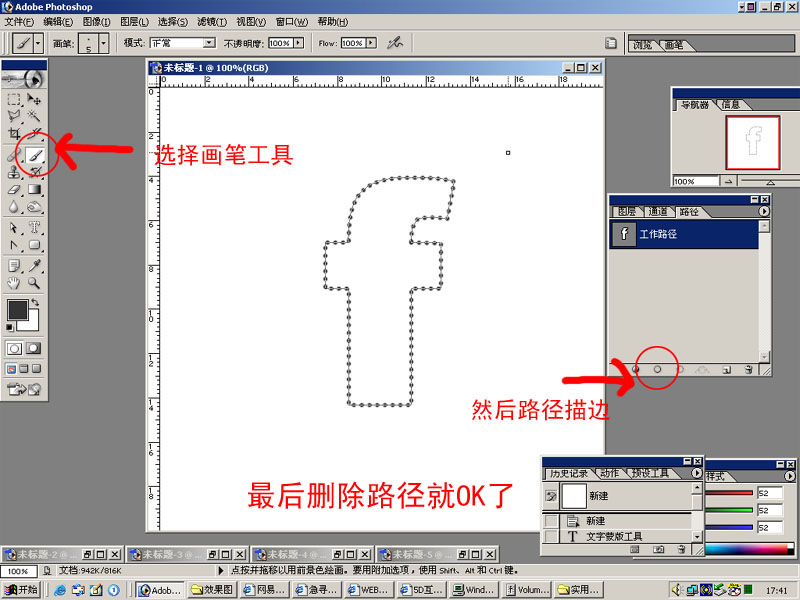Screen dimensions: 800x600
Task: Select the Hand tool
Action: [14, 283]
